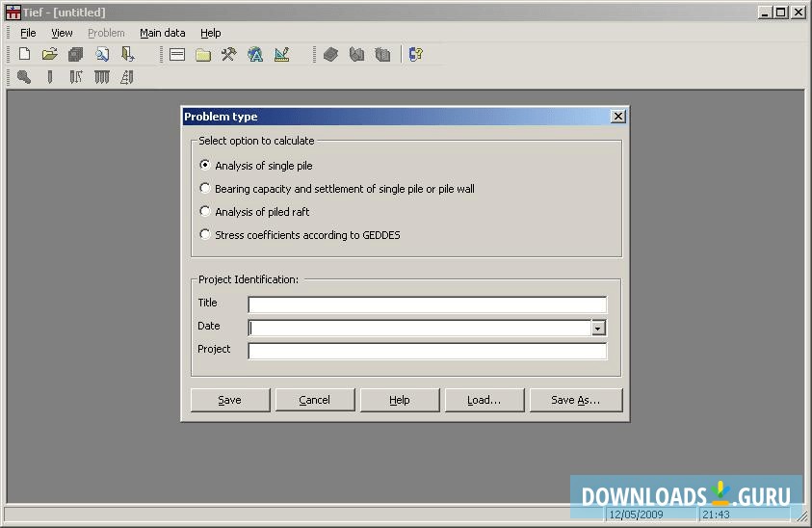Image resolution: width=812 pixels, height=528 pixels.
Task: Select 'Analysis of single pile' option
Action: [x=205, y=166]
